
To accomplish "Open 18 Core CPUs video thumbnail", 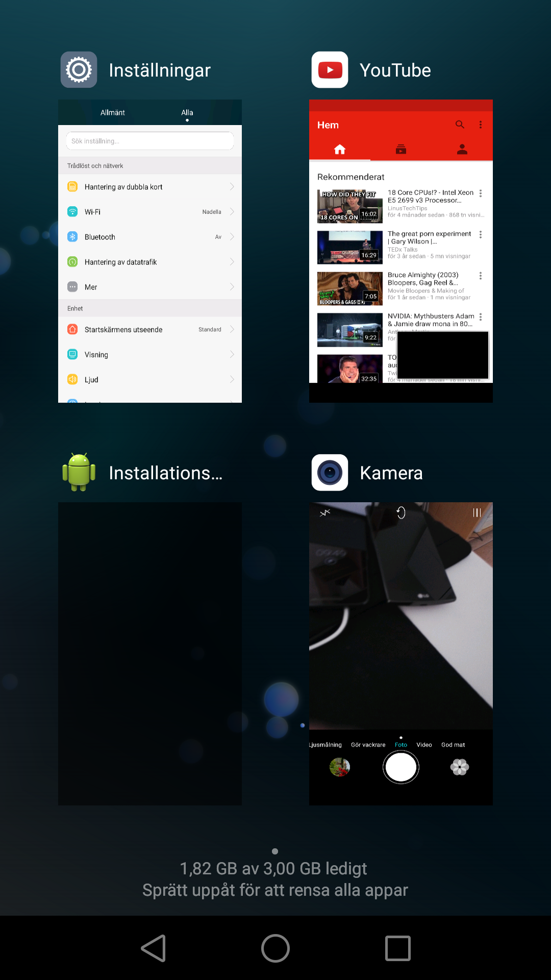I will (350, 206).
